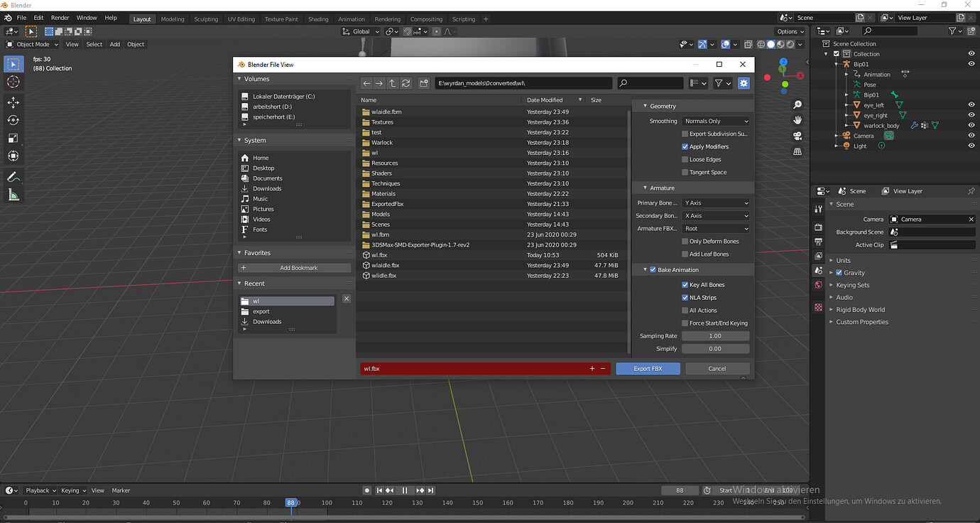Increment the file name number with plus

point(592,369)
